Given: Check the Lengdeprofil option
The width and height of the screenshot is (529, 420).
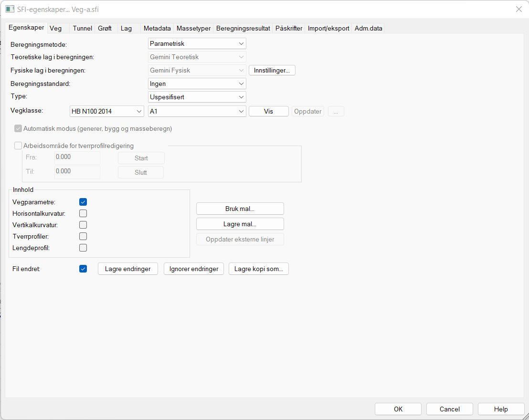Looking at the screenshot, I should [83, 248].
